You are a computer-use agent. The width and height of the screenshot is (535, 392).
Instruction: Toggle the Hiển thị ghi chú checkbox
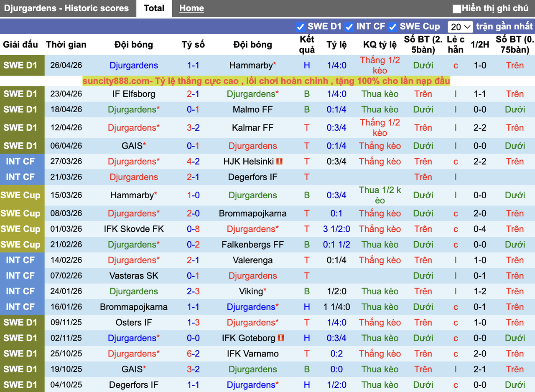coord(457,9)
